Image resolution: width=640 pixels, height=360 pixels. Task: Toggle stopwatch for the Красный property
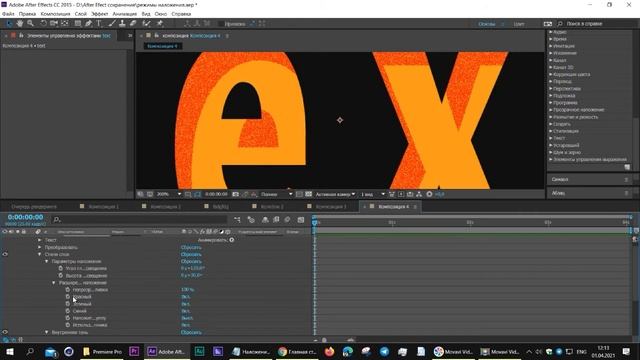pyautogui.click(x=68, y=297)
